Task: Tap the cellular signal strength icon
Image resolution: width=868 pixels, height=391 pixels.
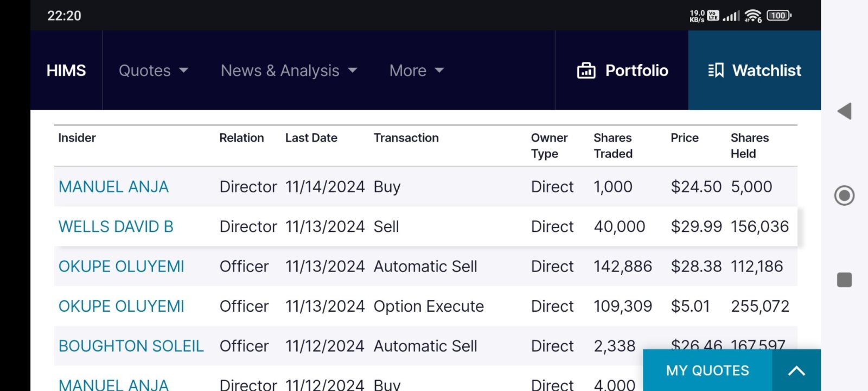Action: (731, 16)
